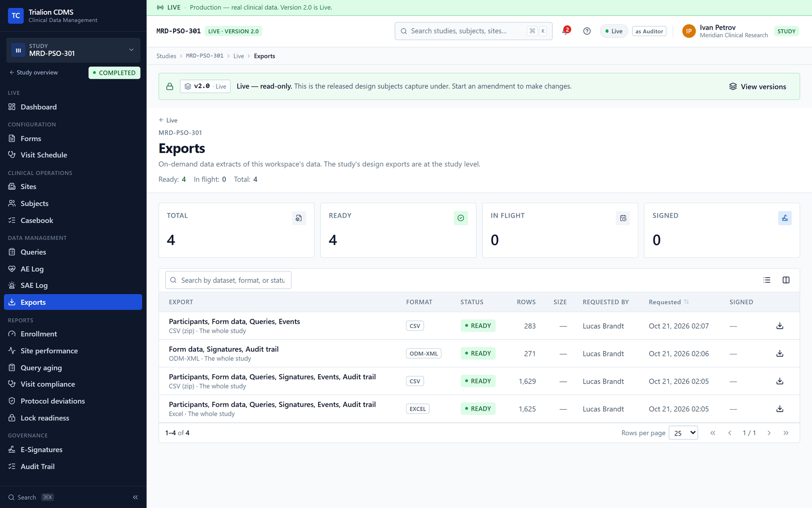
Task: Click the COMPLETED status badge
Action: pyautogui.click(x=114, y=73)
